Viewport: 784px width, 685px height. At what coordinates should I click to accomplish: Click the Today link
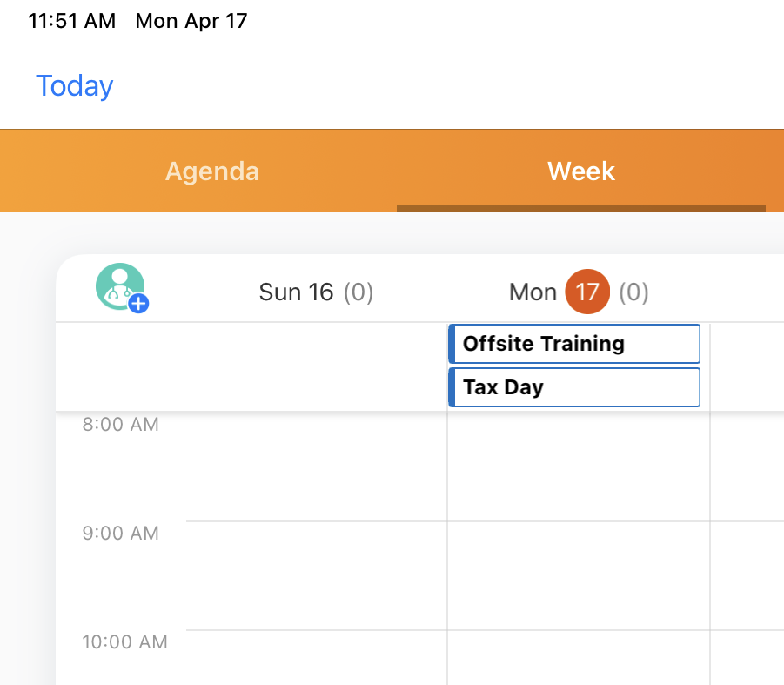pos(74,86)
